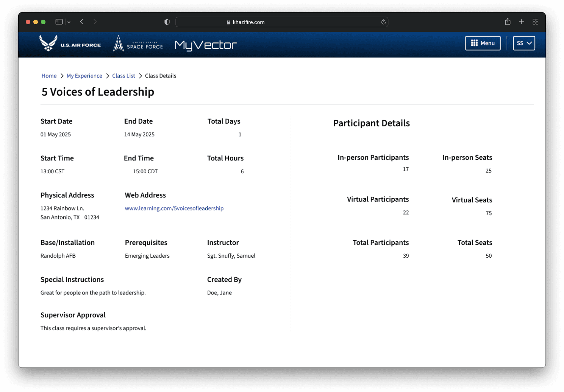Open the Safari sidebar toggle icon
This screenshot has height=392, width=564.
(x=59, y=22)
